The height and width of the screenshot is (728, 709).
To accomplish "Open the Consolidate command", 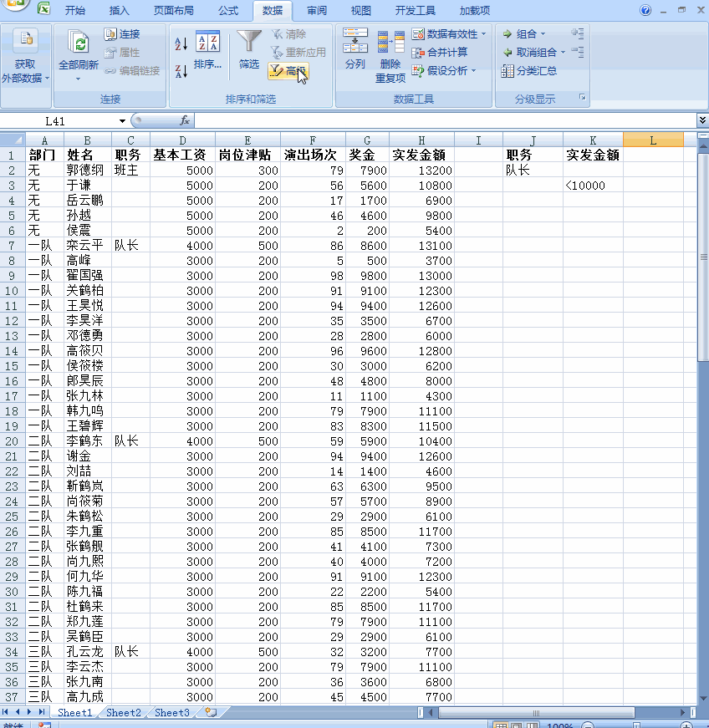I will click(x=439, y=53).
